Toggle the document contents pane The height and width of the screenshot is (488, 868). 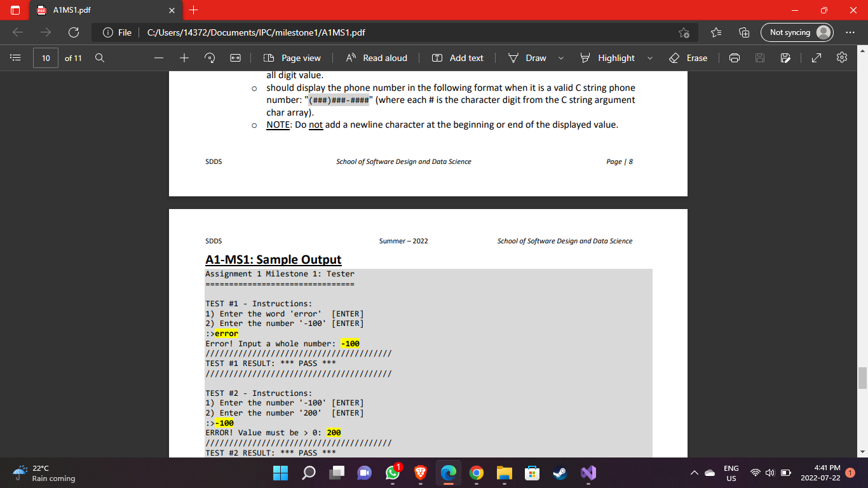pos(15,58)
